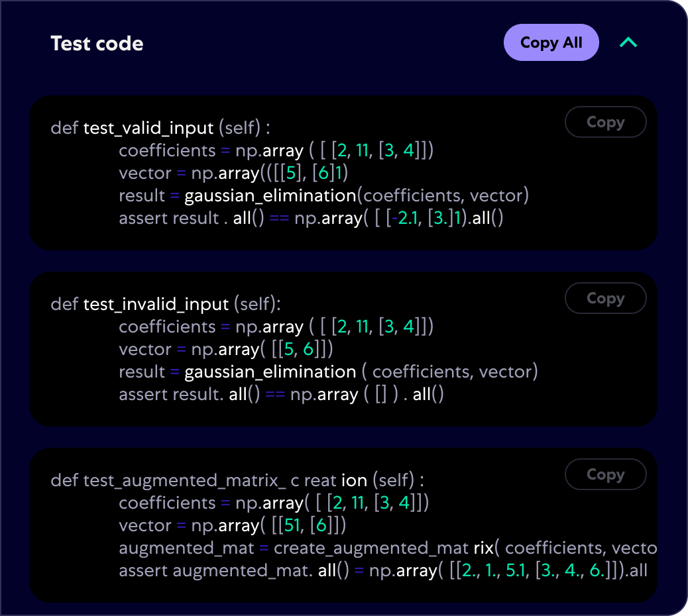The height and width of the screenshot is (616, 688).
Task: Click assert line containing -2.1 array
Action: pos(311,219)
